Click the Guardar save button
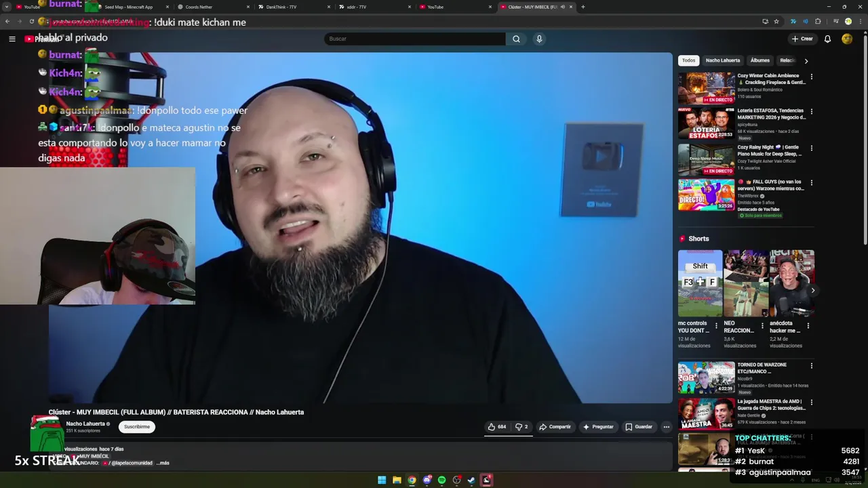This screenshot has height=488, width=868. click(x=639, y=427)
